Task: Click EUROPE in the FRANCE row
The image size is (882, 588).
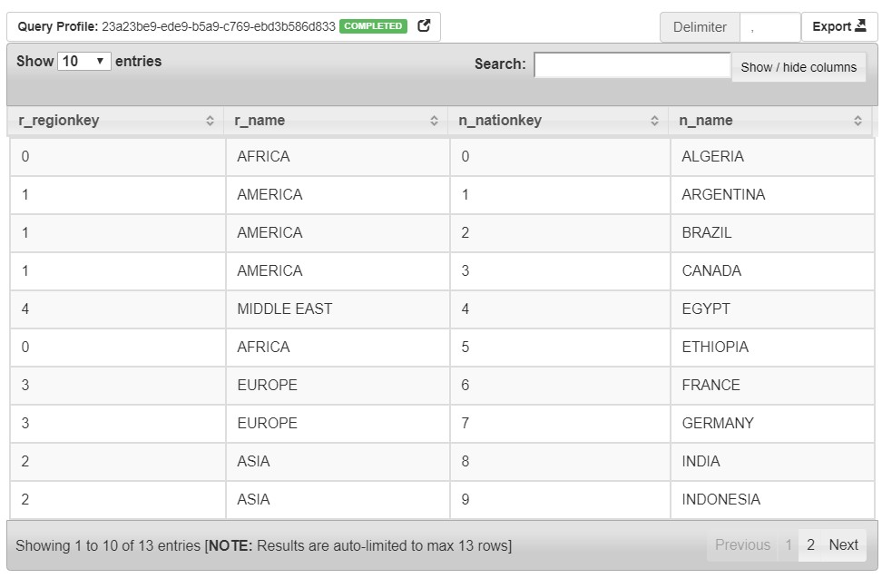Action: pyautogui.click(x=338, y=386)
